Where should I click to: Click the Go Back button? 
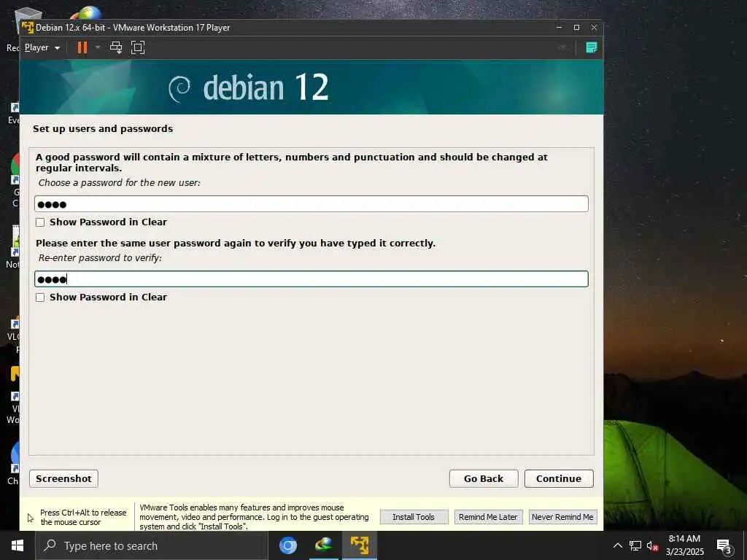[484, 478]
